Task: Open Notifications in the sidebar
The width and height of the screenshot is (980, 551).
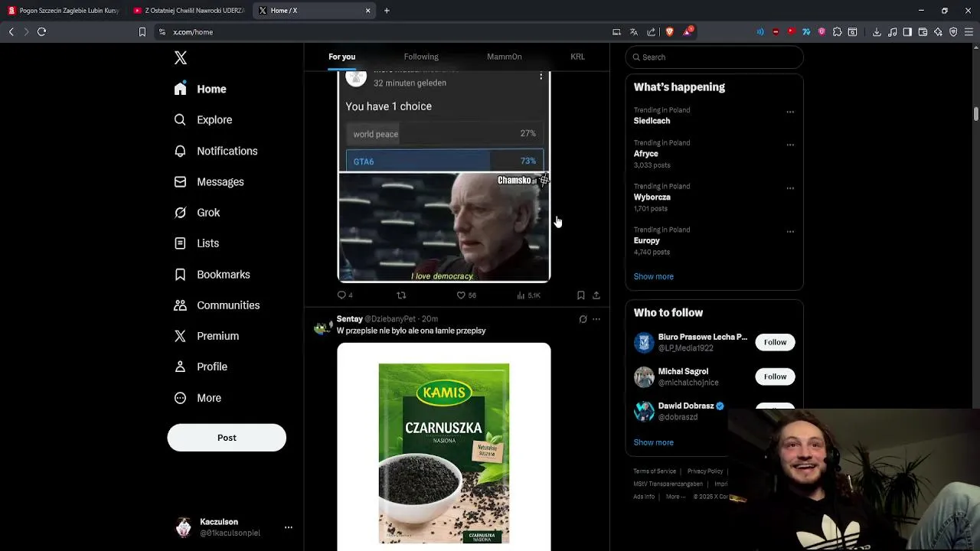Action: click(216, 151)
